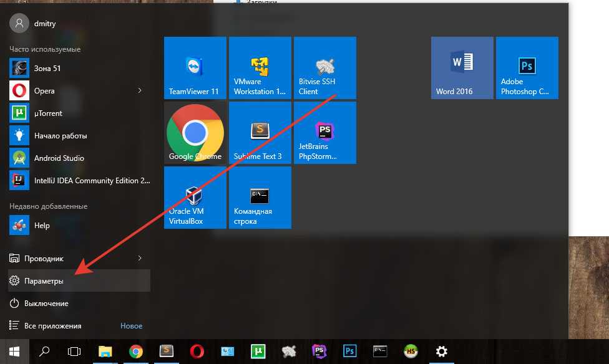Viewport: 609px width, 364px height.
Task: Launch Android Studio from list
Action: [79, 158]
